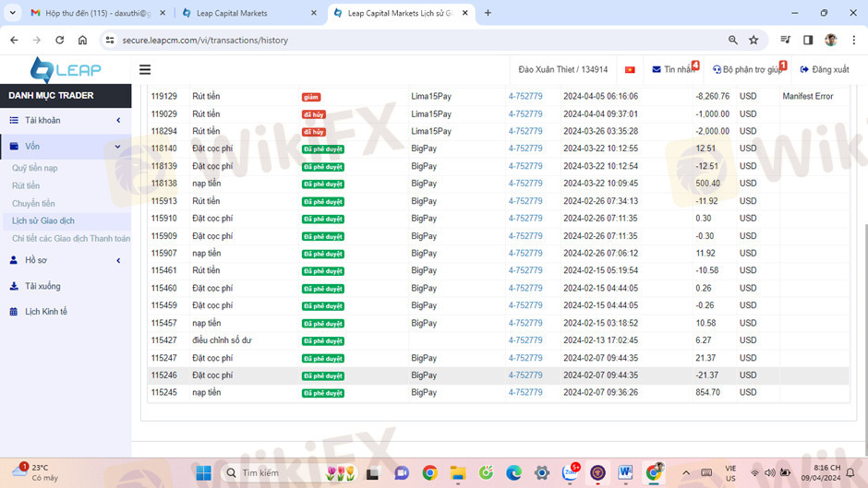Click Đăng xuất logout button

pyautogui.click(x=824, y=70)
